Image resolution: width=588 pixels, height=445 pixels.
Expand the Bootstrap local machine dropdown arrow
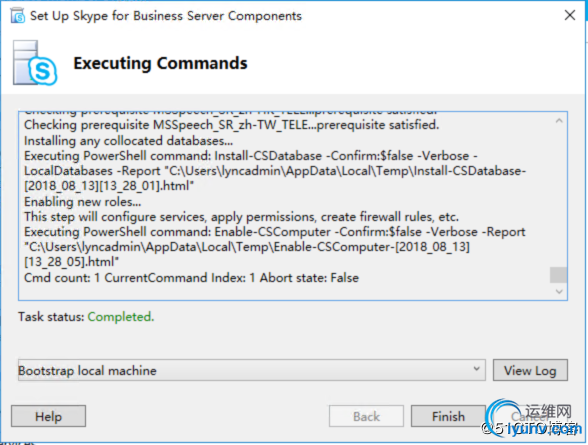click(476, 369)
